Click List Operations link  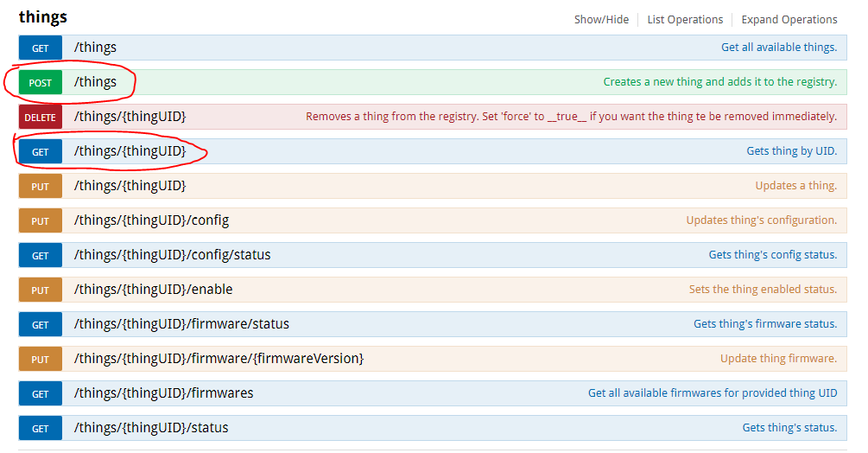(685, 20)
